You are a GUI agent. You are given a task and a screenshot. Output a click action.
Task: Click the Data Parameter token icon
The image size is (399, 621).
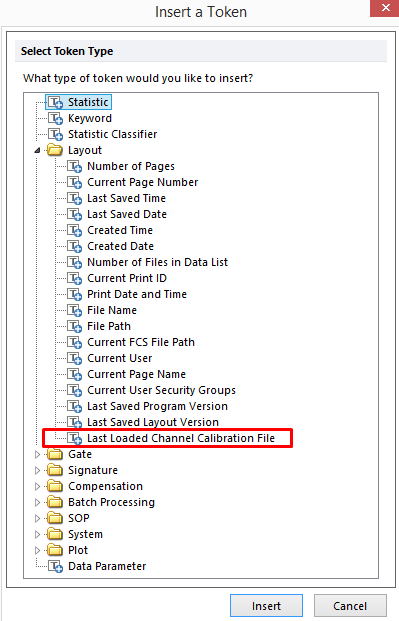pos(55,566)
